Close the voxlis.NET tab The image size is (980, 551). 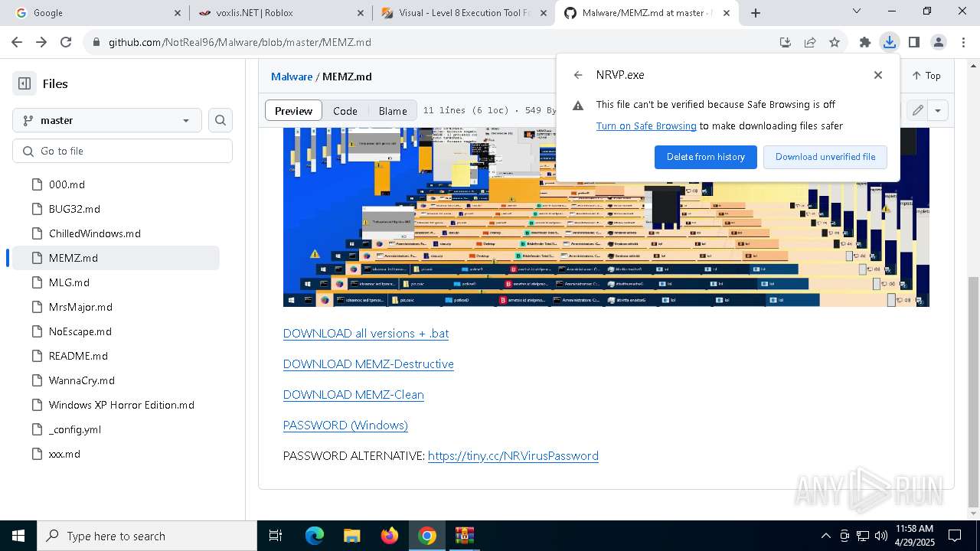tap(361, 13)
